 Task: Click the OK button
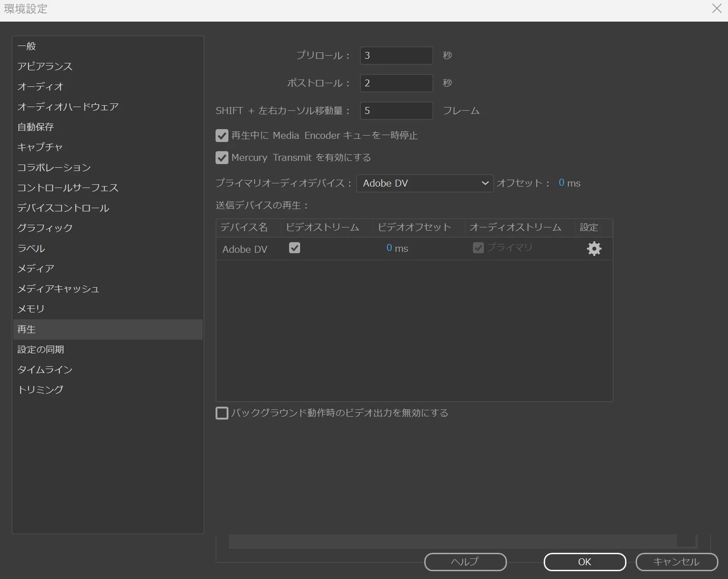pos(585,562)
